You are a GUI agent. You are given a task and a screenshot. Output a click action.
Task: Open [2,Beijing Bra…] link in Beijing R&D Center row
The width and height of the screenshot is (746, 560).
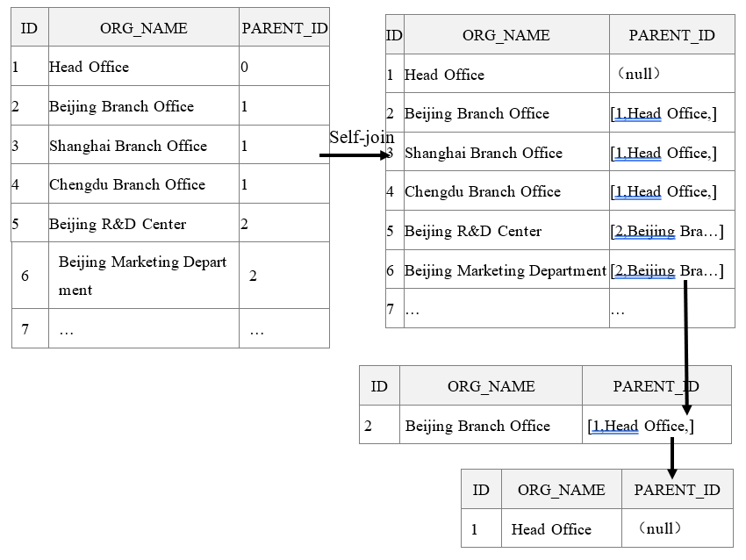point(666,232)
